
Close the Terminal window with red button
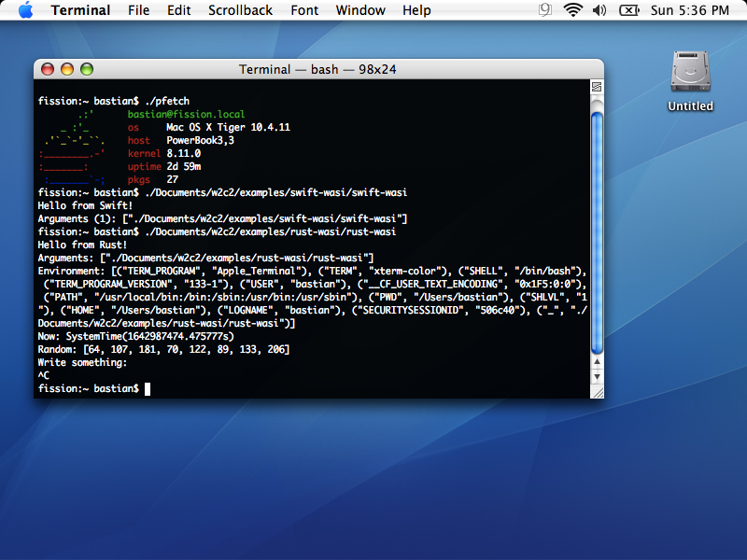tap(48, 69)
